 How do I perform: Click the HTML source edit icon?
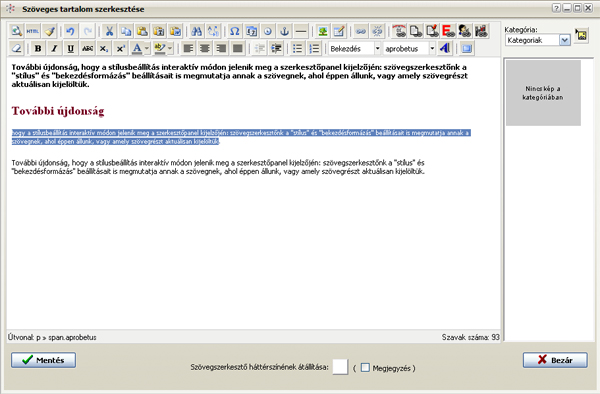pos(33,31)
